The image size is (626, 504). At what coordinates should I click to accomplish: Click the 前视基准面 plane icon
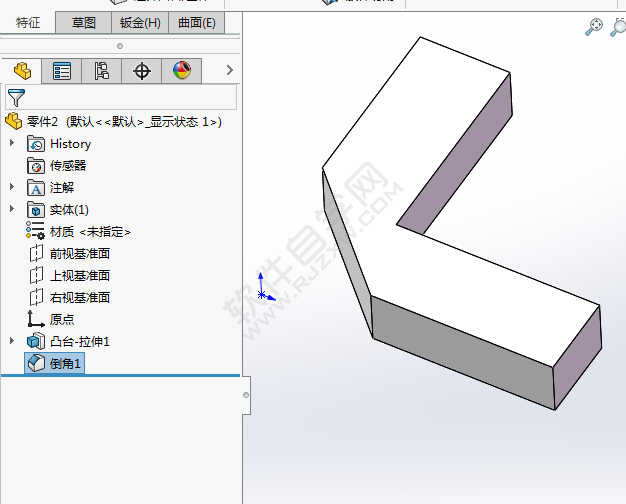click(x=36, y=253)
